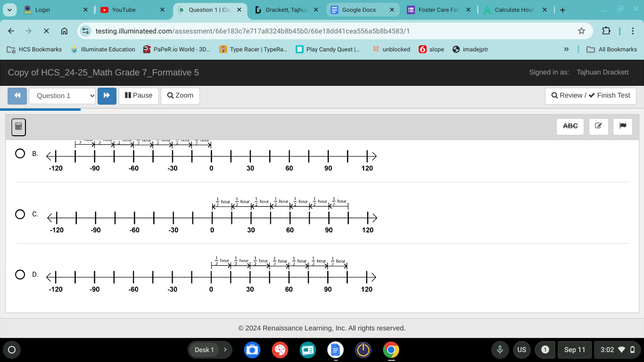Click the signed-in name Tajhuan Drackett
The height and width of the screenshot is (362, 644).
coord(603,72)
